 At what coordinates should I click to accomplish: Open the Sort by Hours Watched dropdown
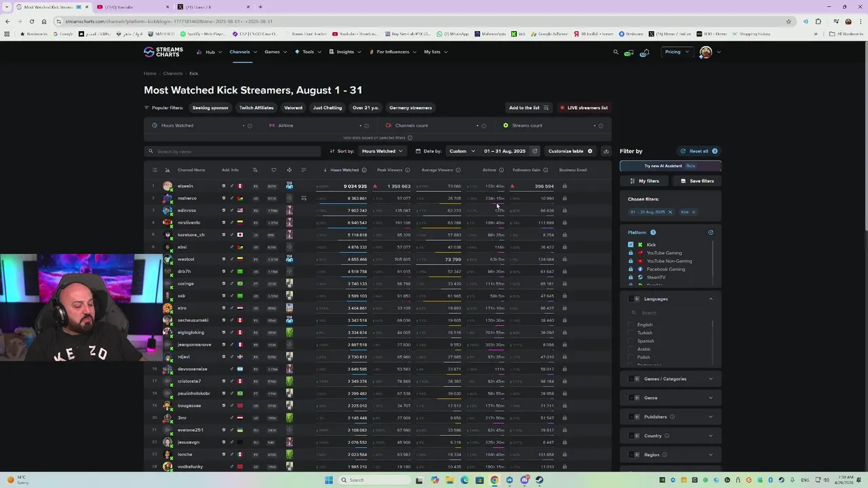[x=382, y=151]
